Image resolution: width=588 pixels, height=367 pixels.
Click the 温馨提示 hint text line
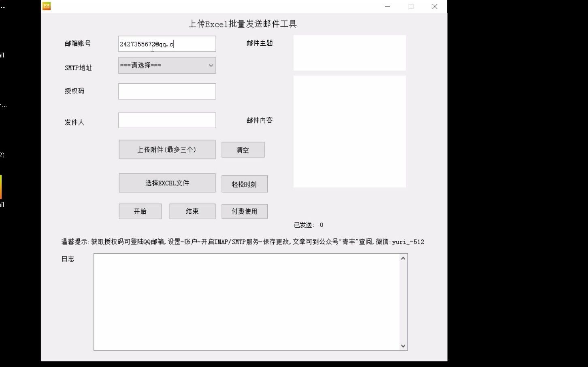tap(243, 242)
